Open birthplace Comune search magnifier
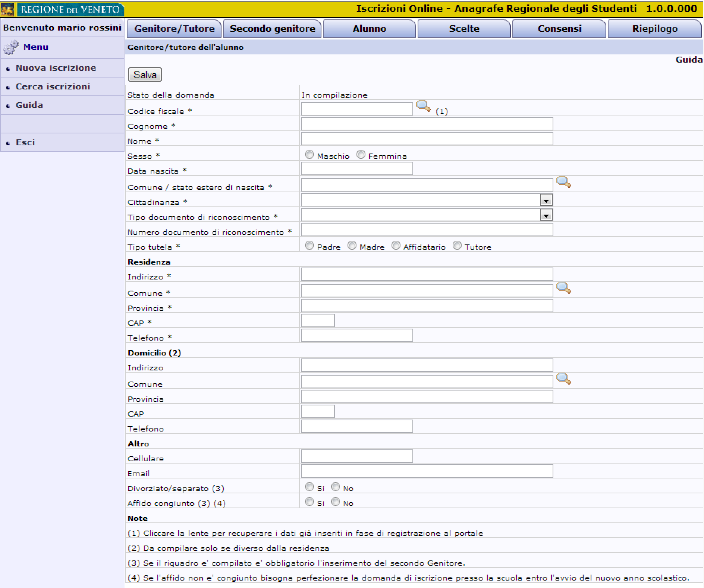The image size is (704, 588). click(x=563, y=182)
